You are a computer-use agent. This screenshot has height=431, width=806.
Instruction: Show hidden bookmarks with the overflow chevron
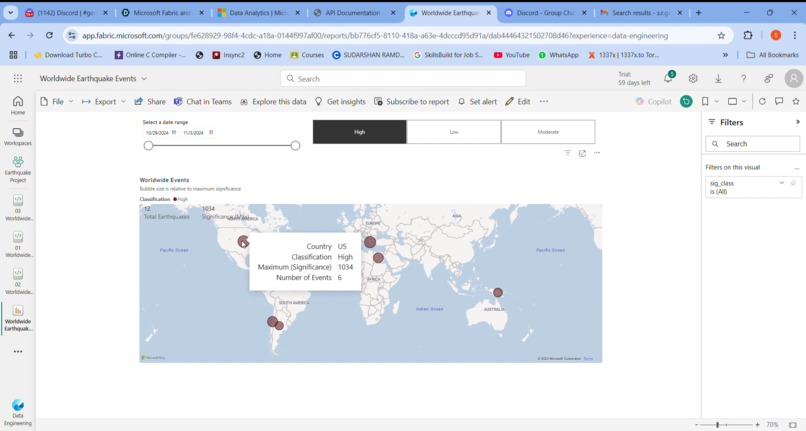click(725, 55)
